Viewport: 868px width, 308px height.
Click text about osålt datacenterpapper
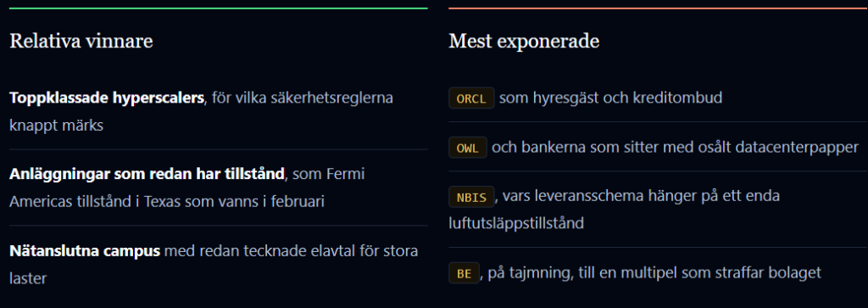(x=768, y=148)
